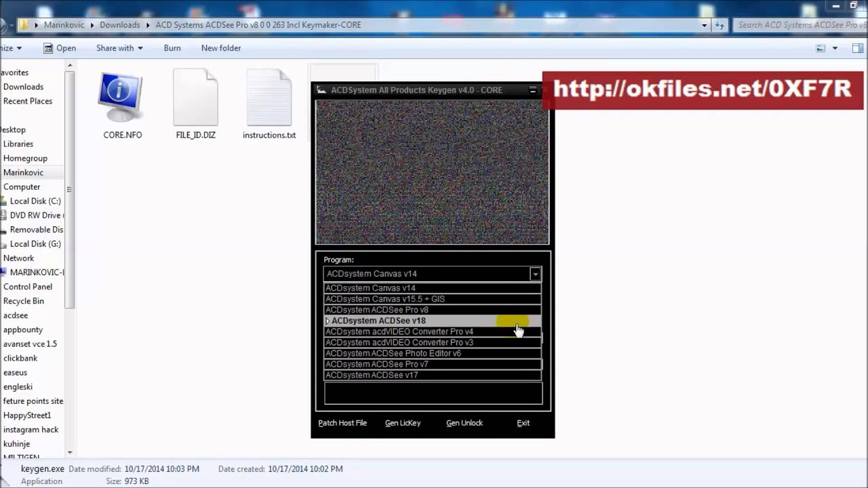Expand the Program combo box arrow
The height and width of the screenshot is (488, 868).
535,274
